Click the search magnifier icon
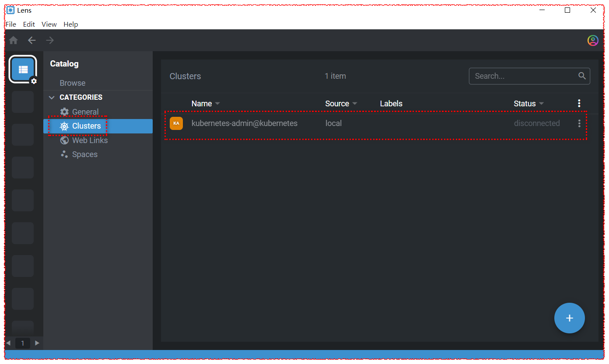The image size is (609, 364). pyautogui.click(x=582, y=76)
